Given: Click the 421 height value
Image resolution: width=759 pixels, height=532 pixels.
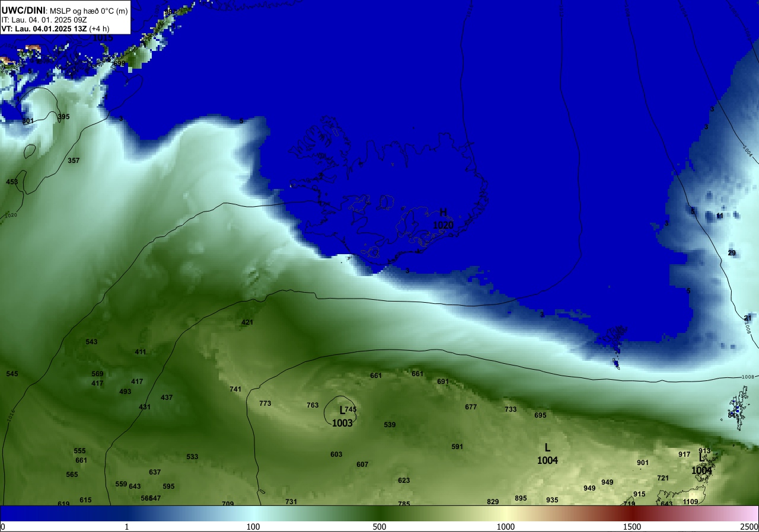Looking at the screenshot, I should pyautogui.click(x=247, y=323).
